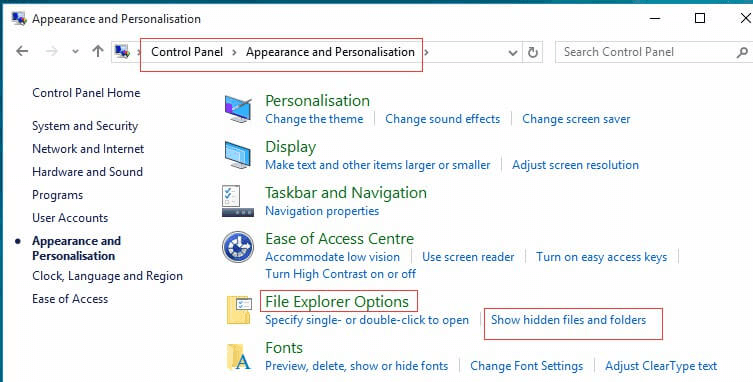Screen dimensions: 753x382
Task: Click Adjust screen resolution link
Action: pos(575,165)
